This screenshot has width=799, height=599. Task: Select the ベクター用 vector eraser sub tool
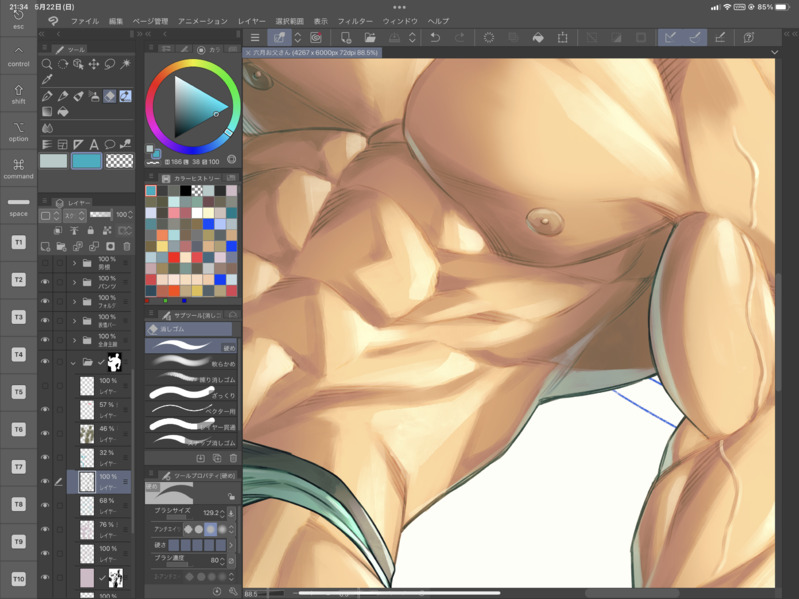pyautogui.click(x=191, y=410)
